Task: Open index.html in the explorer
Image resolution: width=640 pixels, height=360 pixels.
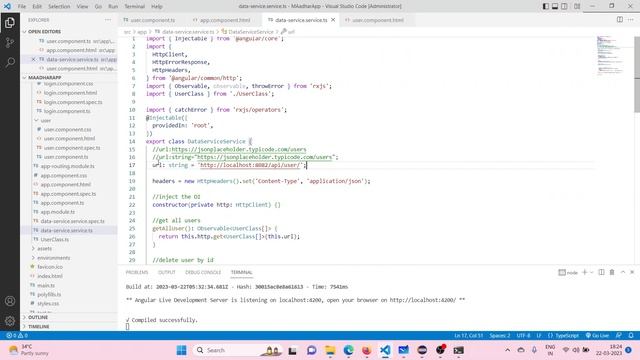Action: [50, 276]
